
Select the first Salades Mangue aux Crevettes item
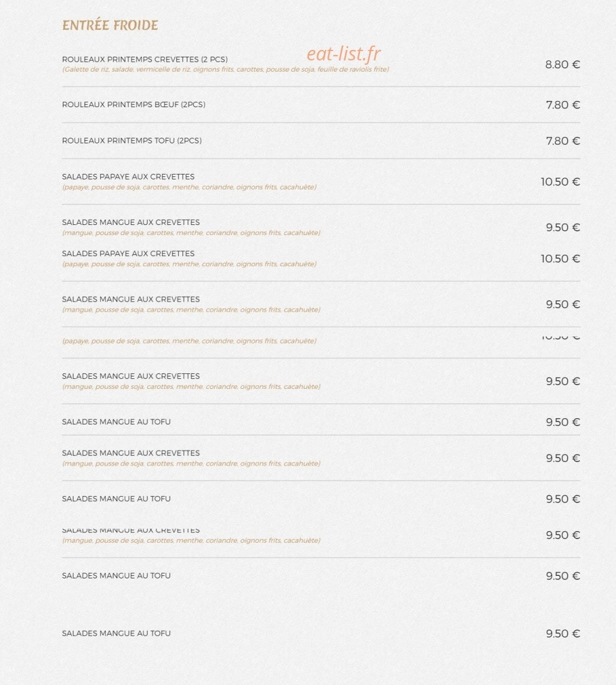click(x=131, y=223)
